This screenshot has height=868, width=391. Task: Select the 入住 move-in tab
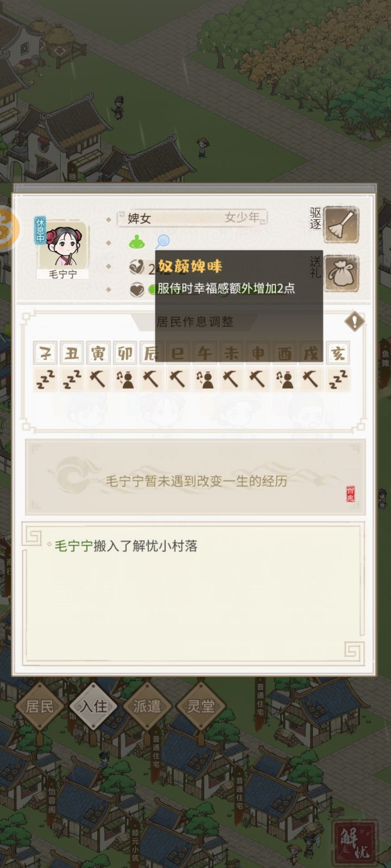(x=93, y=706)
